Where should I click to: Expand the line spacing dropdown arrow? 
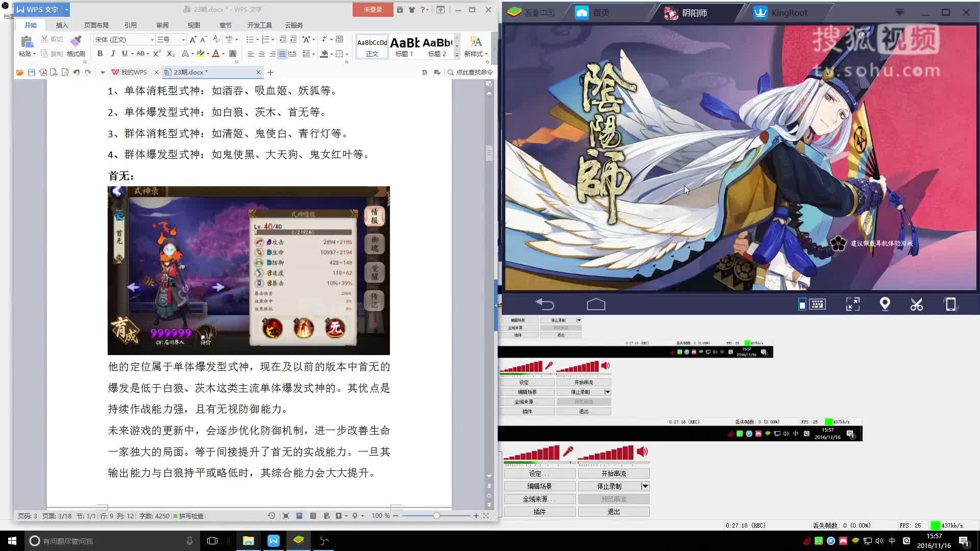point(313,54)
